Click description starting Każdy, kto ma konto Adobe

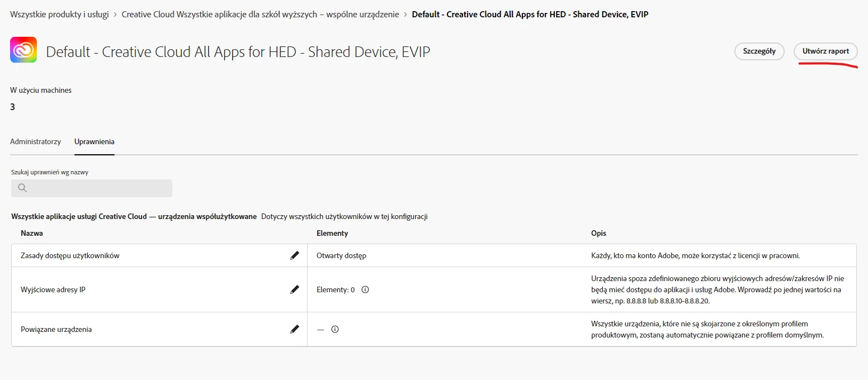tap(696, 255)
